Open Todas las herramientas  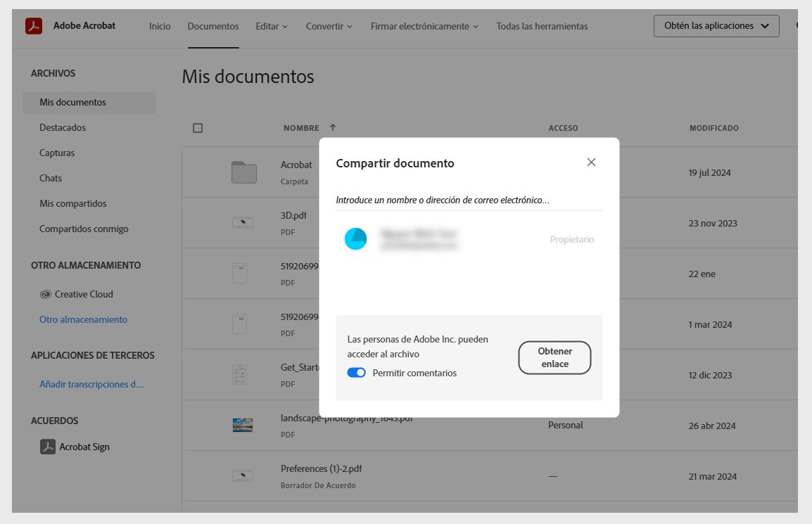coord(541,26)
